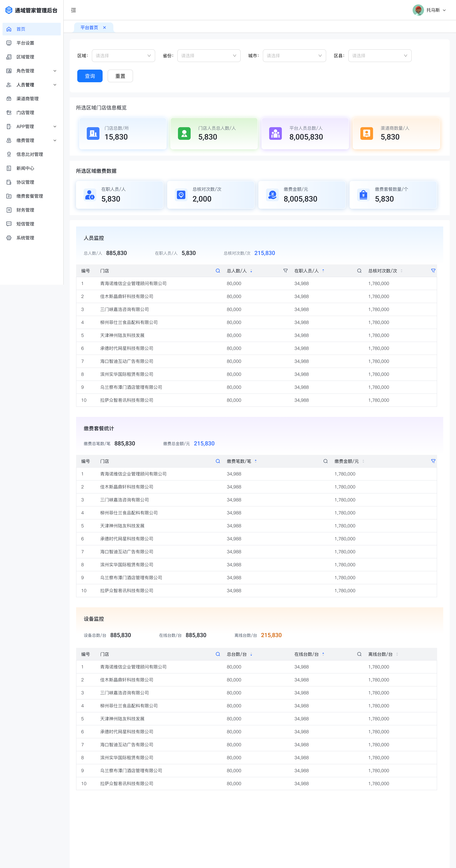Sort 缴费套餐统计 table by 缴费笔数/笔
Screen dimensions: 456x868
click(256, 461)
